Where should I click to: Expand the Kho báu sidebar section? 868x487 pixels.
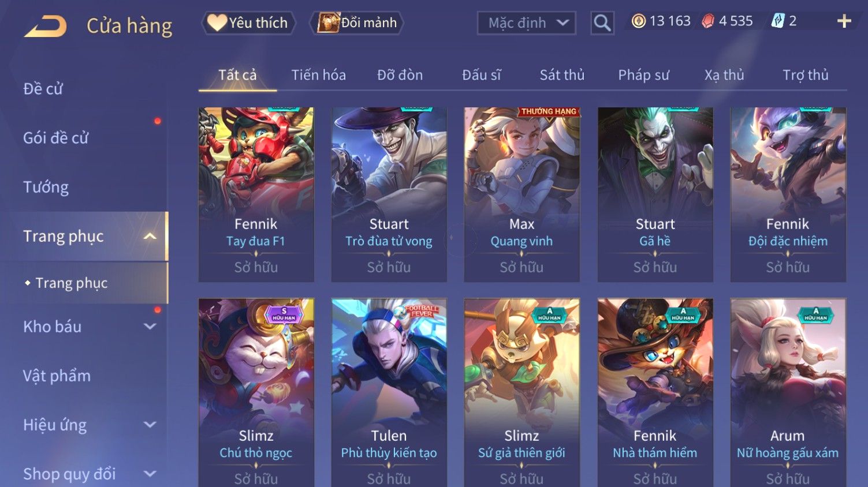coord(150,327)
